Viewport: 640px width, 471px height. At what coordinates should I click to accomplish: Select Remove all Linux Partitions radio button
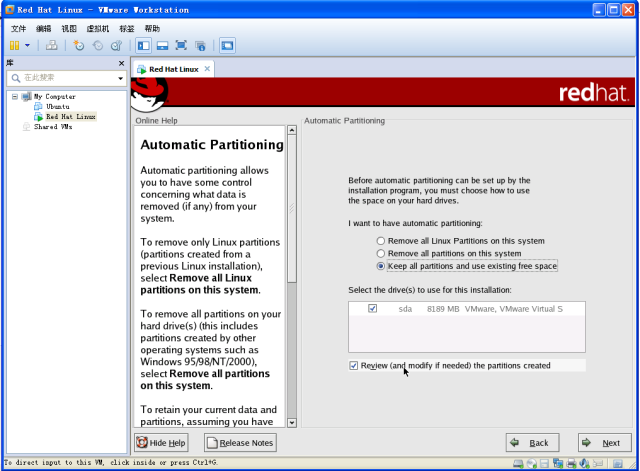point(380,241)
